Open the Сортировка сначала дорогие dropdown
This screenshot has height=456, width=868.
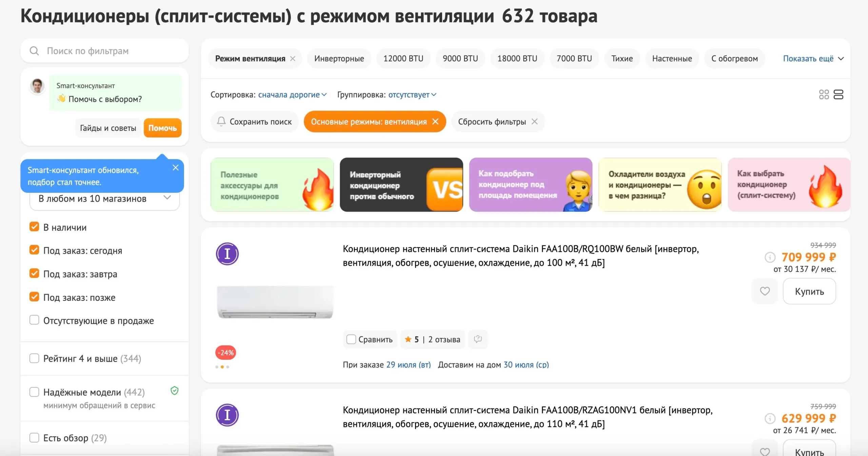292,95
